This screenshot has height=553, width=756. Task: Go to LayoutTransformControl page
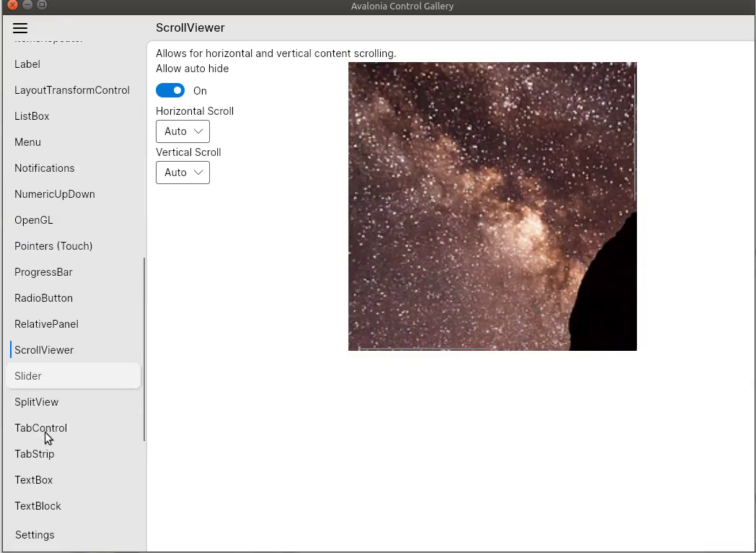pyautogui.click(x=74, y=90)
